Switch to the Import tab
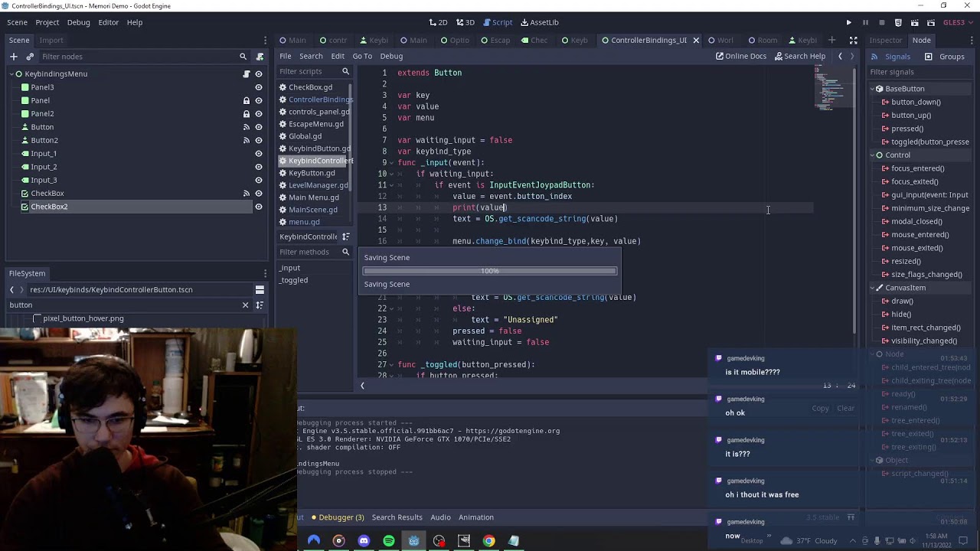The image size is (980, 551). point(51,40)
